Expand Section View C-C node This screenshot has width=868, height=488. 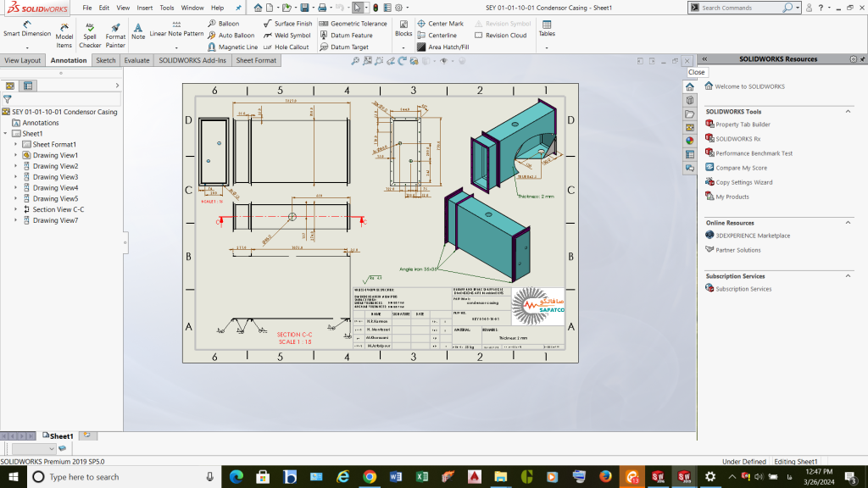click(15, 209)
